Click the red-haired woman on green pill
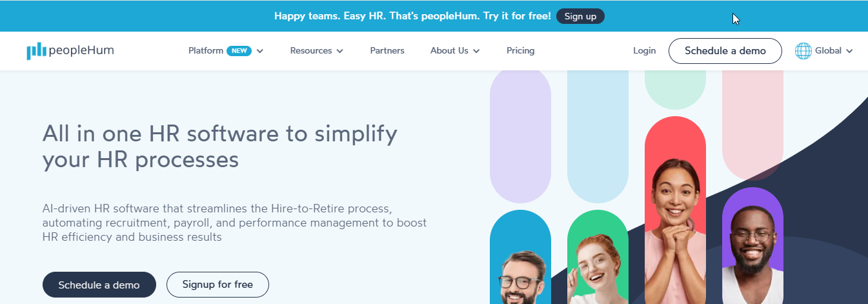Screen dimensions: 868x304 (597, 265)
